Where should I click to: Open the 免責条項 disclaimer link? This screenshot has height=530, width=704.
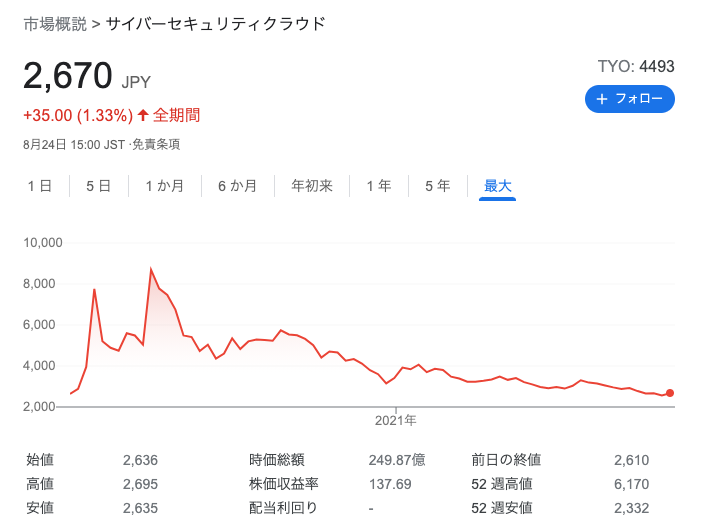coord(156,145)
